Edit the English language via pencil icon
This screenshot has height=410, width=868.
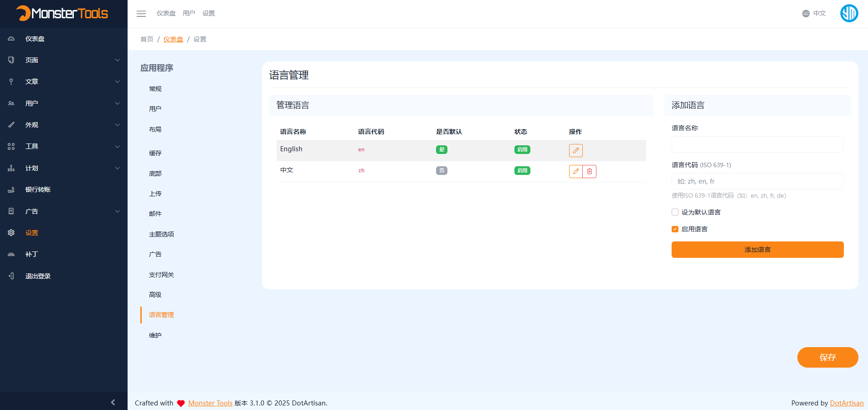pyautogui.click(x=575, y=150)
